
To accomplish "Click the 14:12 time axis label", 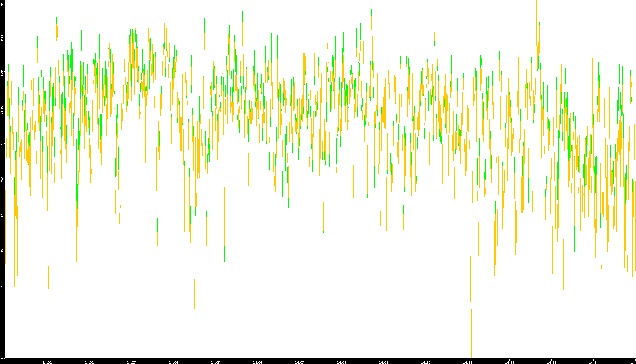I will pos(510,362).
